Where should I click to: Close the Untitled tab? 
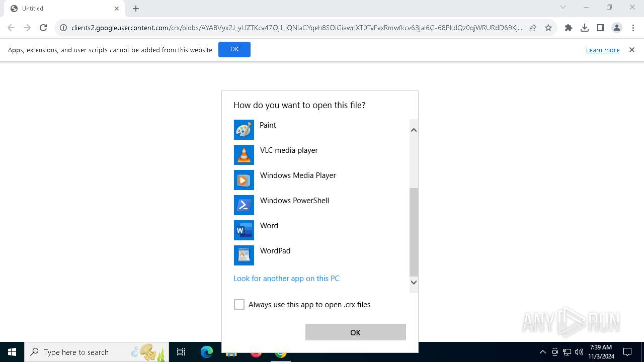click(x=117, y=9)
